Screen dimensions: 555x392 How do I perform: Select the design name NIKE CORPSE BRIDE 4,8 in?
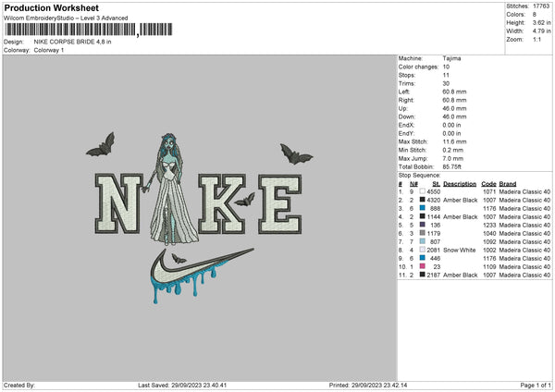coord(72,42)
